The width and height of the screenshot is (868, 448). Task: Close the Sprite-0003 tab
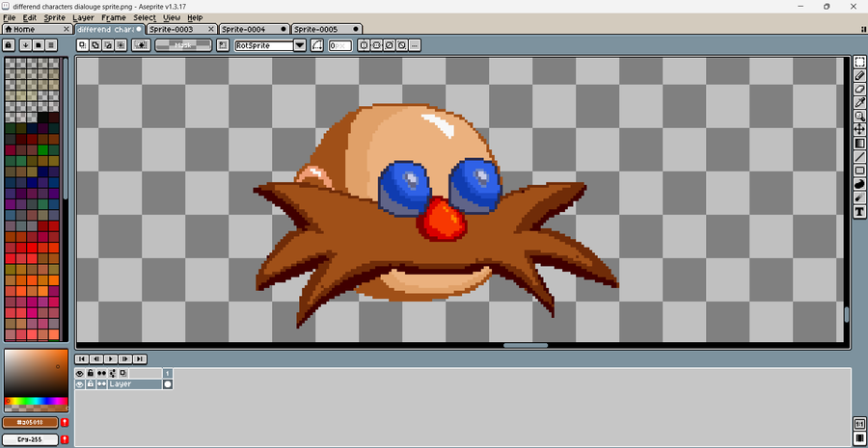coord(211,29)
